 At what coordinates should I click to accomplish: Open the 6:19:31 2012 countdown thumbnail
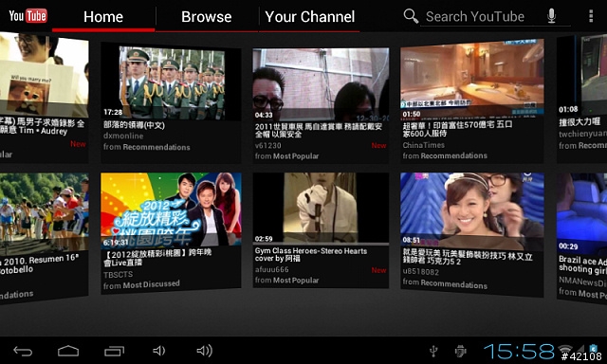[x=171, y=209]
